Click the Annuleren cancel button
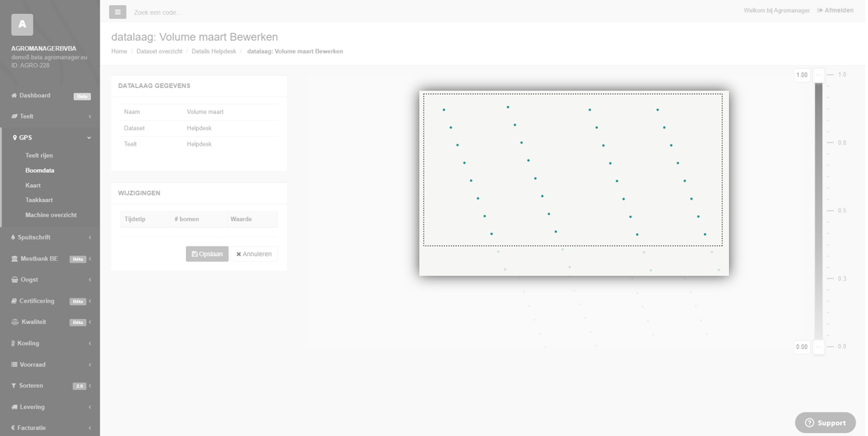Image resolution: width=868 pixels, height=436 pixels. pos(254,254)
